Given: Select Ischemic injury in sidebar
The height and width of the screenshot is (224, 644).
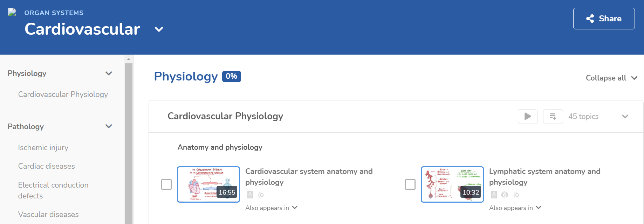Looking at the screenshot, I should tap(43, 148).
